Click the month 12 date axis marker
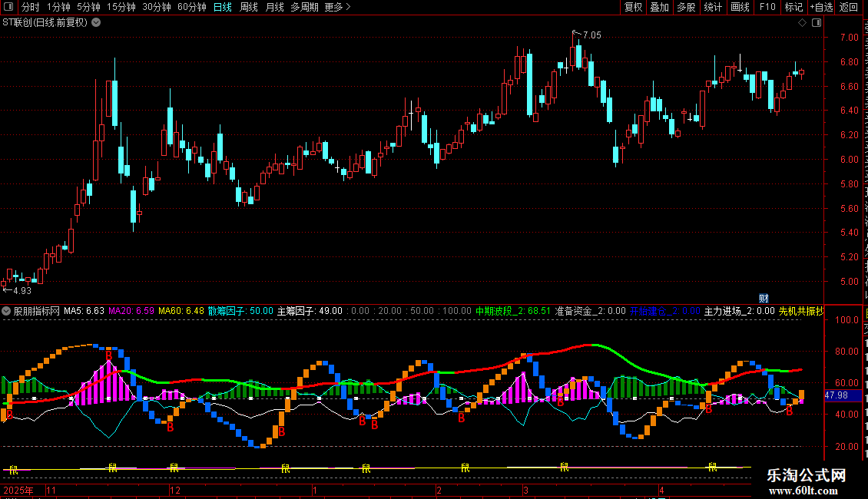The width and height of the screenshot is (868, 499). click(x=175, y=490)
